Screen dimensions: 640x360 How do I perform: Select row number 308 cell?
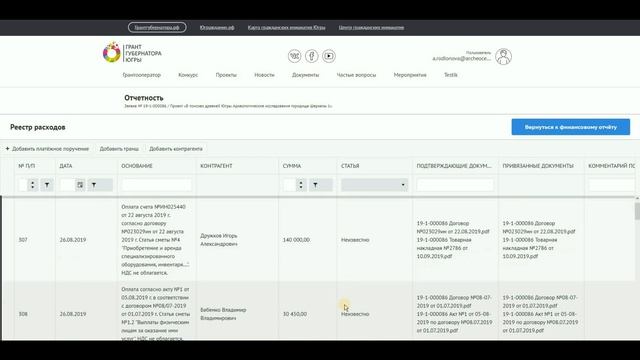(23, 314)
